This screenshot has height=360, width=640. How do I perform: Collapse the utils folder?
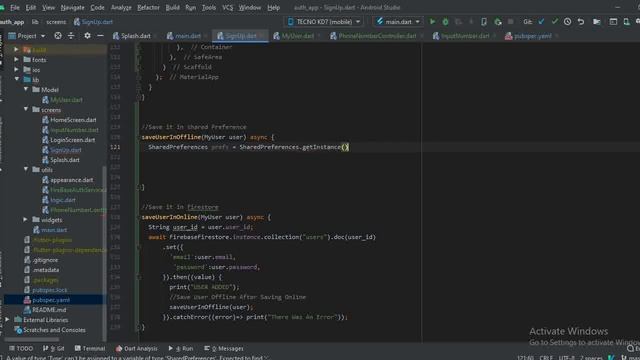tap(26, 169)
